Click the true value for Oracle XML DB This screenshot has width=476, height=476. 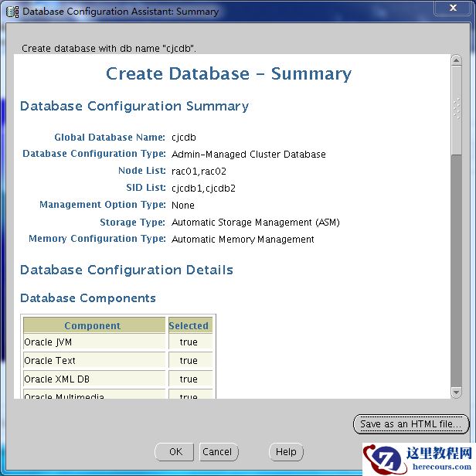tap(189, 379)
